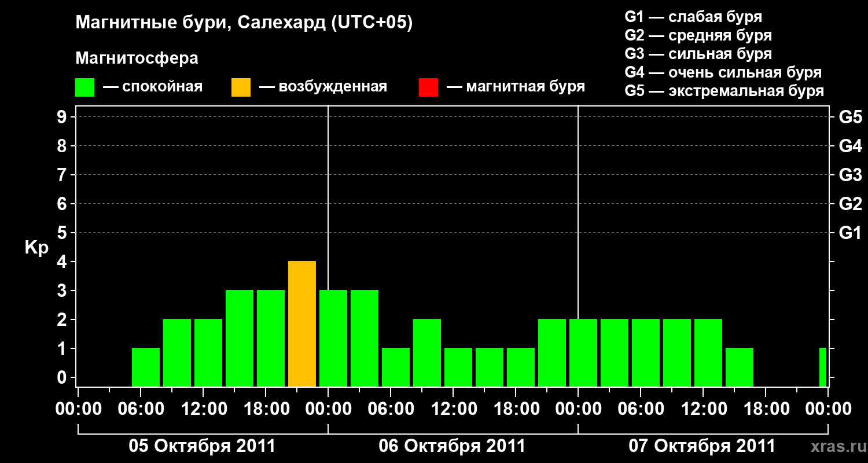Click the narrow cut-off bar at the chart's right edge
This screenshot has height=463, width=868.
point(823,368)
